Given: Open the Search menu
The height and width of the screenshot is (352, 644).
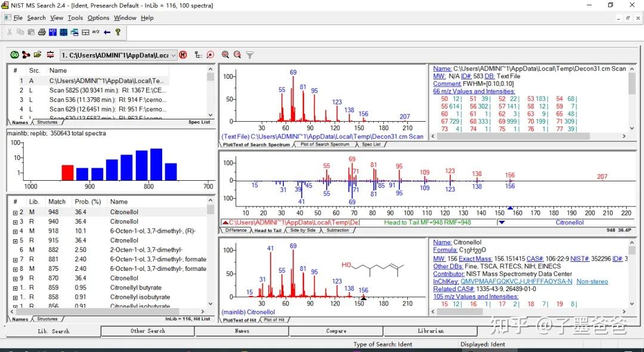Looking at the screenshot, I should (x=36, y=18).
